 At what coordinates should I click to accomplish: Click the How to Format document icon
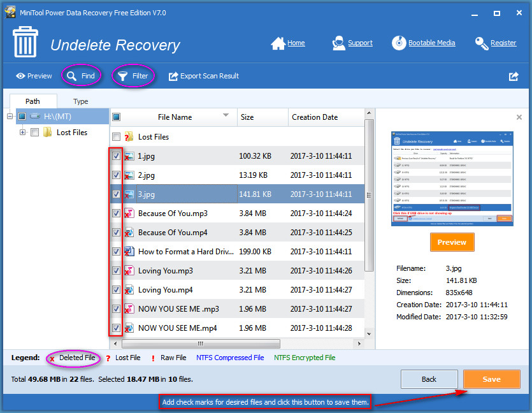(x=129, y=252)
